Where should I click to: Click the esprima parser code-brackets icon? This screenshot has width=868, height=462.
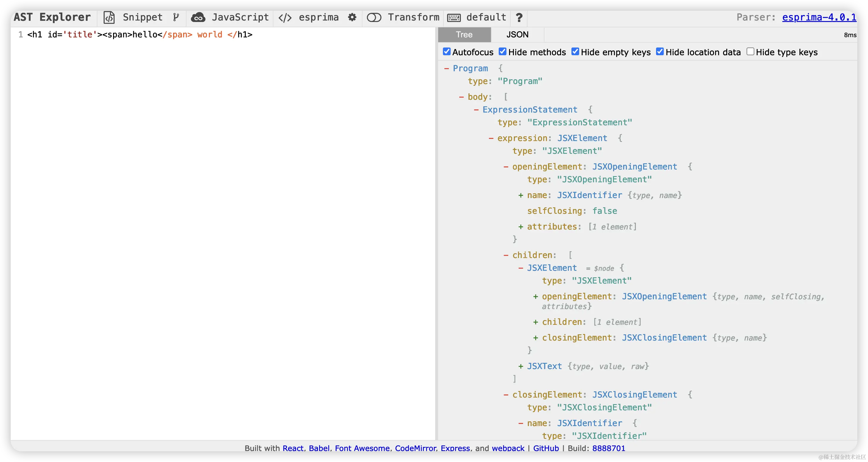(285, 18)
